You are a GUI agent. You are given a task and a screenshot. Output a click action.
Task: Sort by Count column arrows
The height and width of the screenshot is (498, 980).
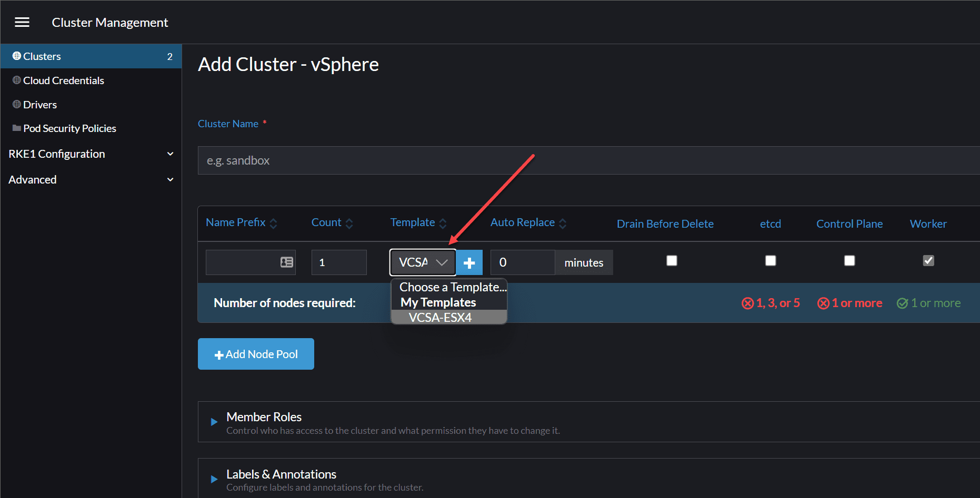coord(349,223)
